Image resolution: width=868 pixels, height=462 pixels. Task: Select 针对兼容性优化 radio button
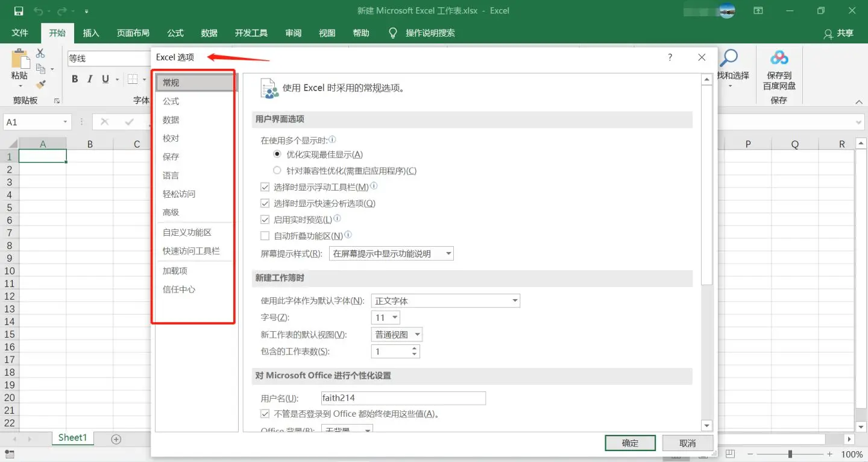277,171
